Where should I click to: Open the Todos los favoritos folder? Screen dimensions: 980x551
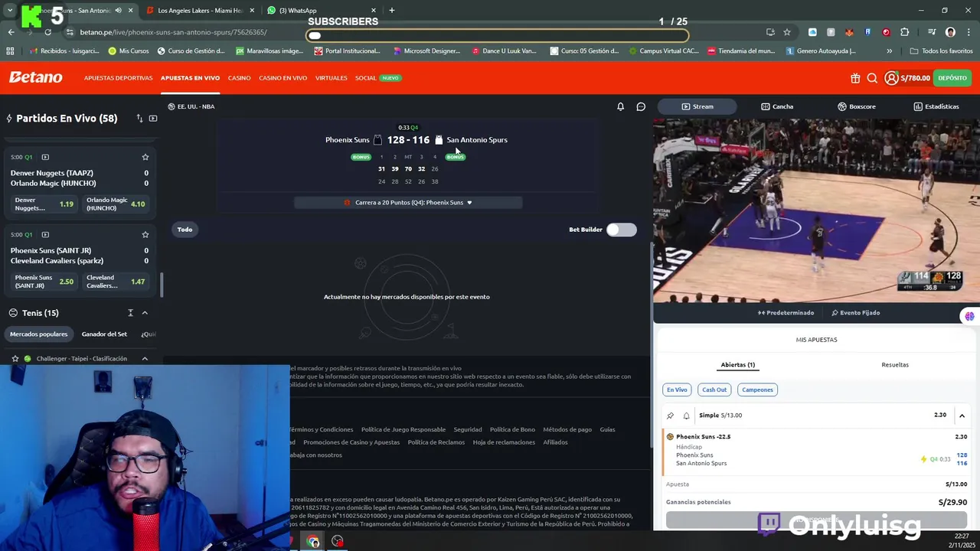941,51
